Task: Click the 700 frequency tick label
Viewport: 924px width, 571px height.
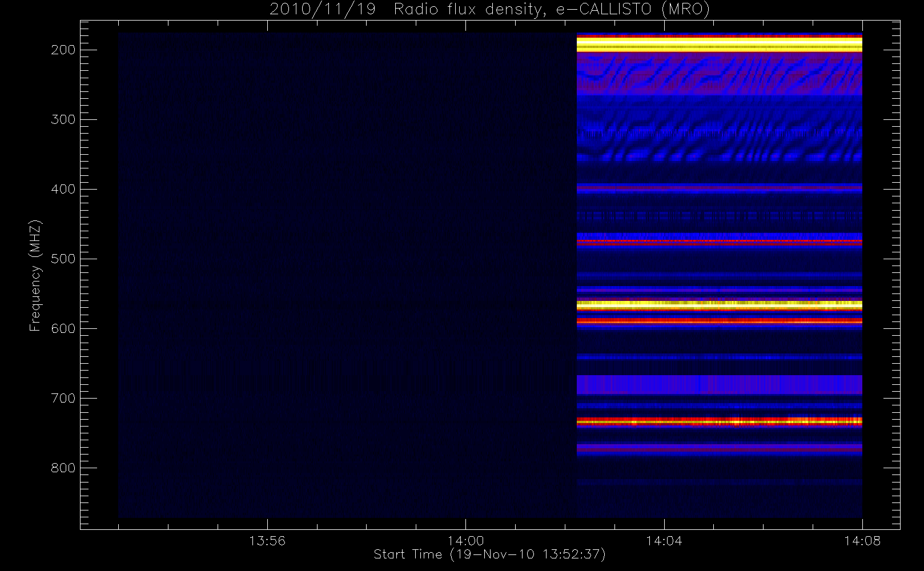Action: [63, 398]
